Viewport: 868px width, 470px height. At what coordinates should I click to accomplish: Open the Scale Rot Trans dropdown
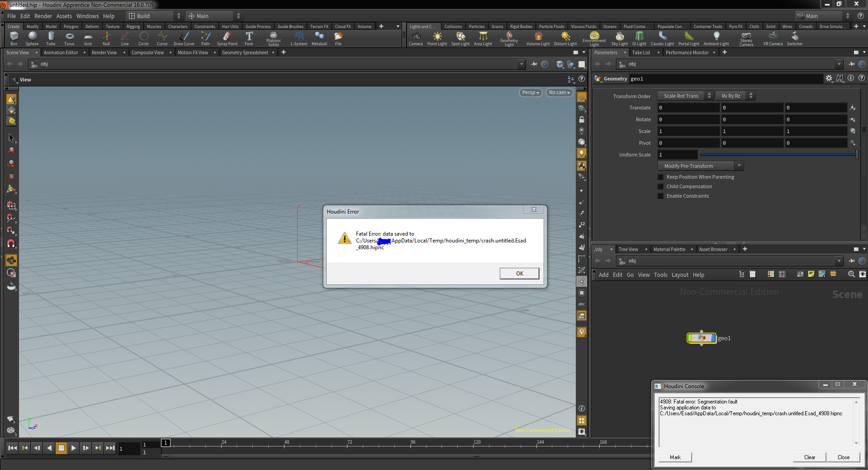[685, 96]
